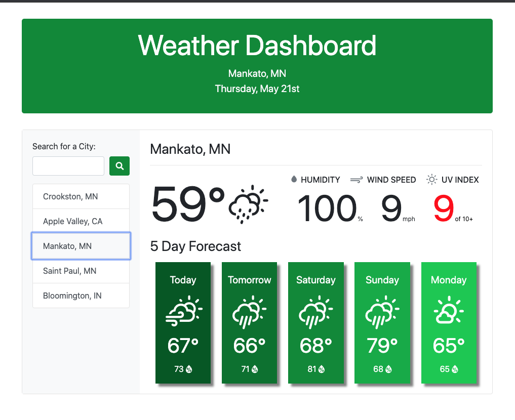Select Apple Valley, CA from the city list
This screenshot has height=420, width=515.
[x=81, y=221]
